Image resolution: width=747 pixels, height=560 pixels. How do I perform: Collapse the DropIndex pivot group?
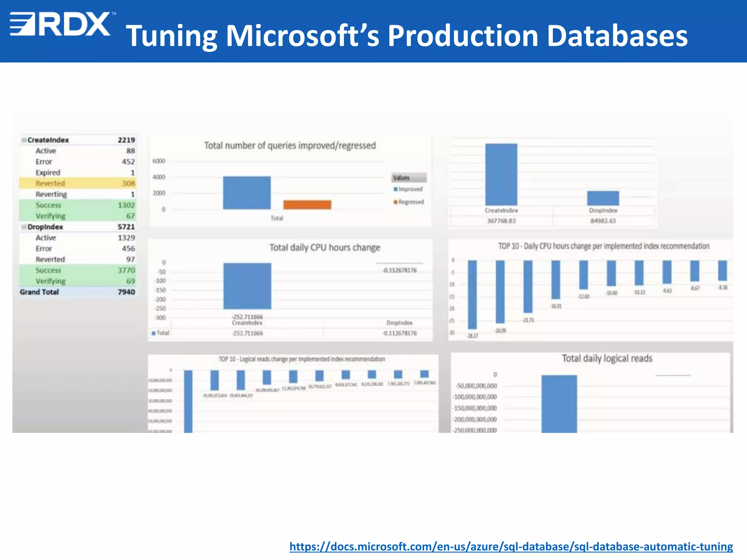[x=24, y=227]
